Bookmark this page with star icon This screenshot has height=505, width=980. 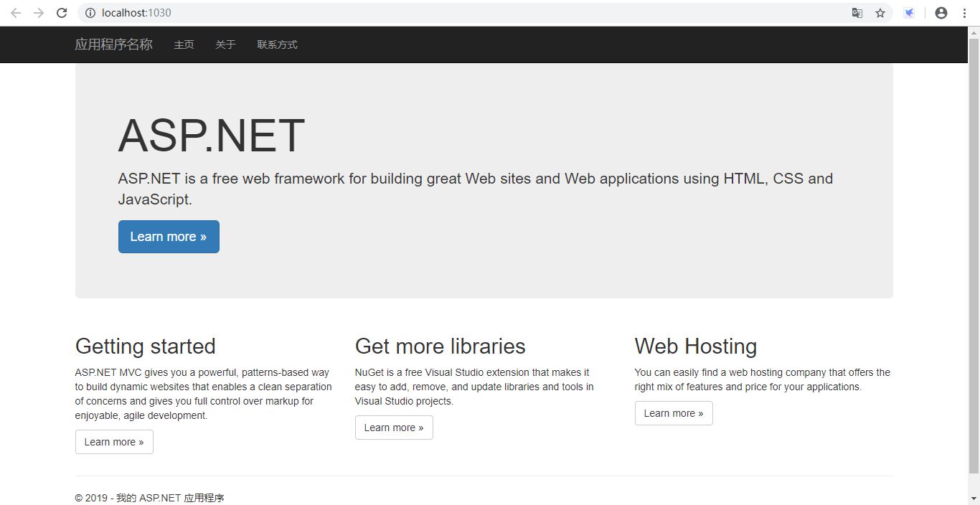880,13
